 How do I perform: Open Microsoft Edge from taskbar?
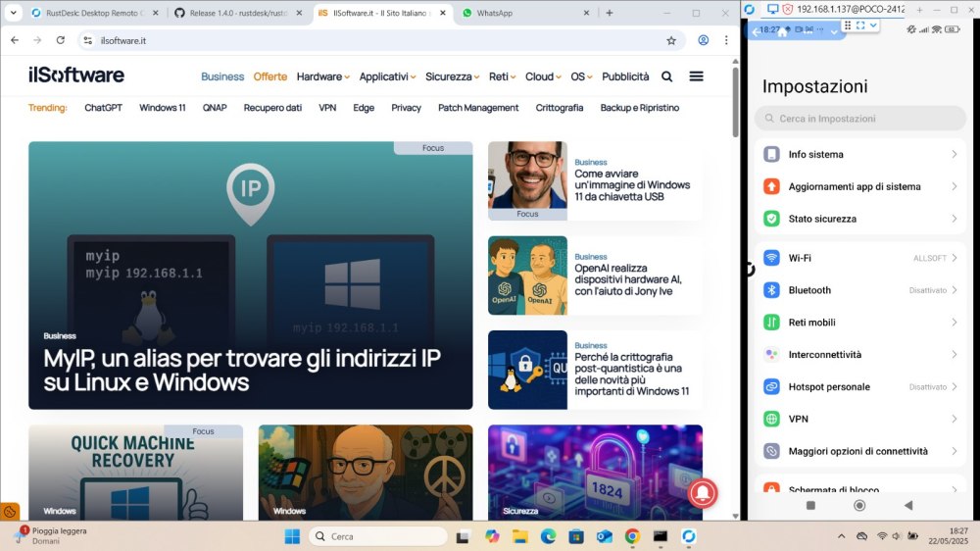[548, 536]
